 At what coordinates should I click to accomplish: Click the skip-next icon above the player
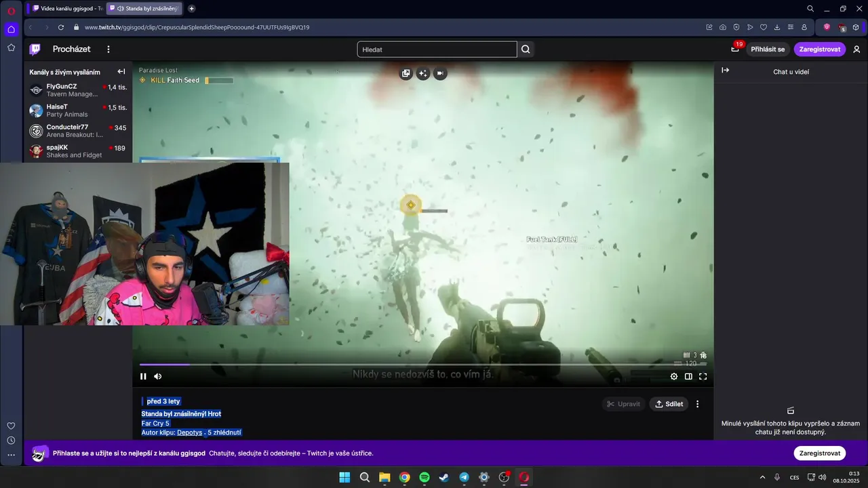[440, 73]
